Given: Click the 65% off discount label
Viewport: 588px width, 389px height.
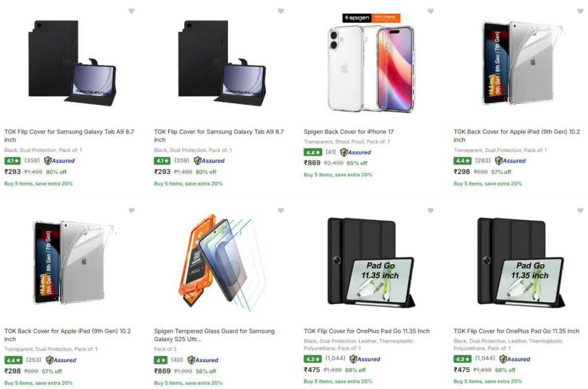Looking at the screenshot, I should pos(357,163).
